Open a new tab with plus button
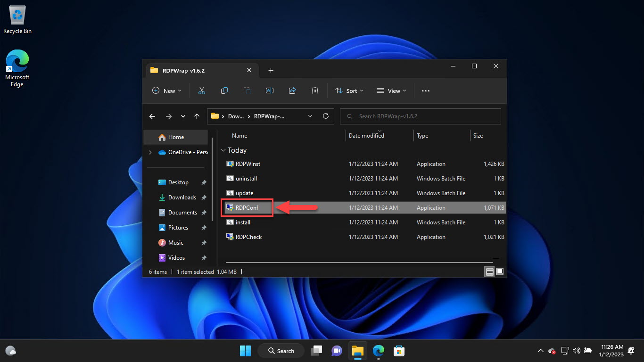 pos(271,71)
